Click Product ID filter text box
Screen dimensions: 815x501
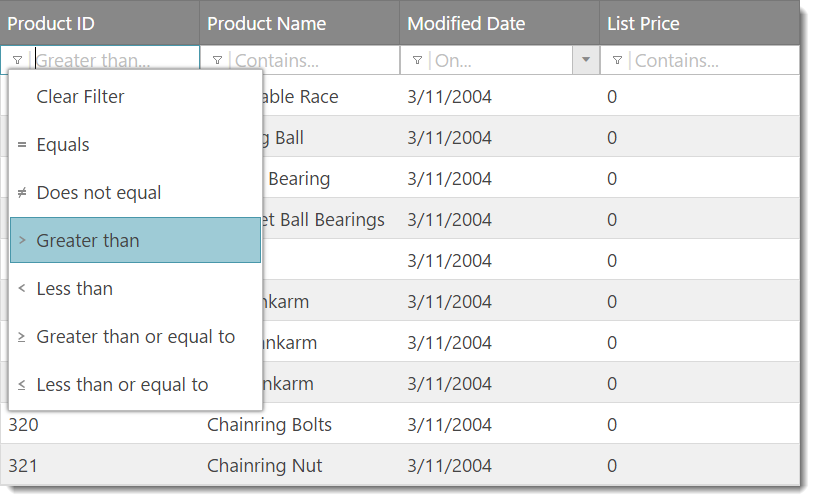[115, 61]
